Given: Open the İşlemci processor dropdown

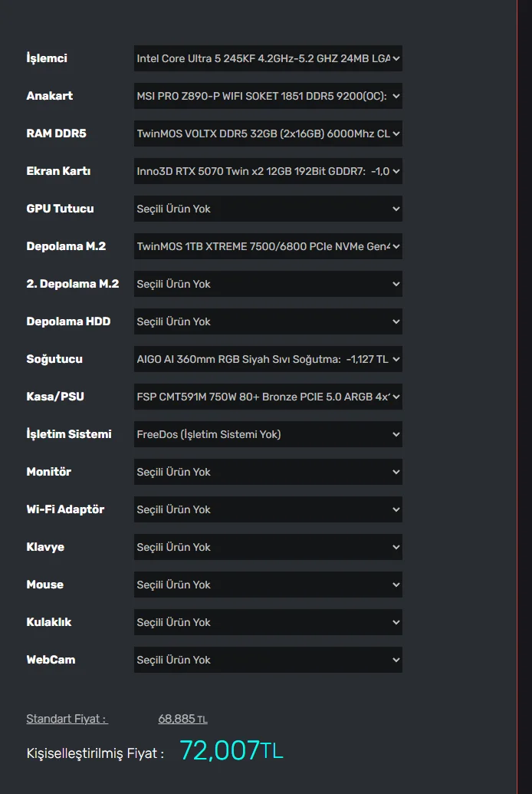Looking at the screenshot, I should pyautogui.click(x=268, y=58).
